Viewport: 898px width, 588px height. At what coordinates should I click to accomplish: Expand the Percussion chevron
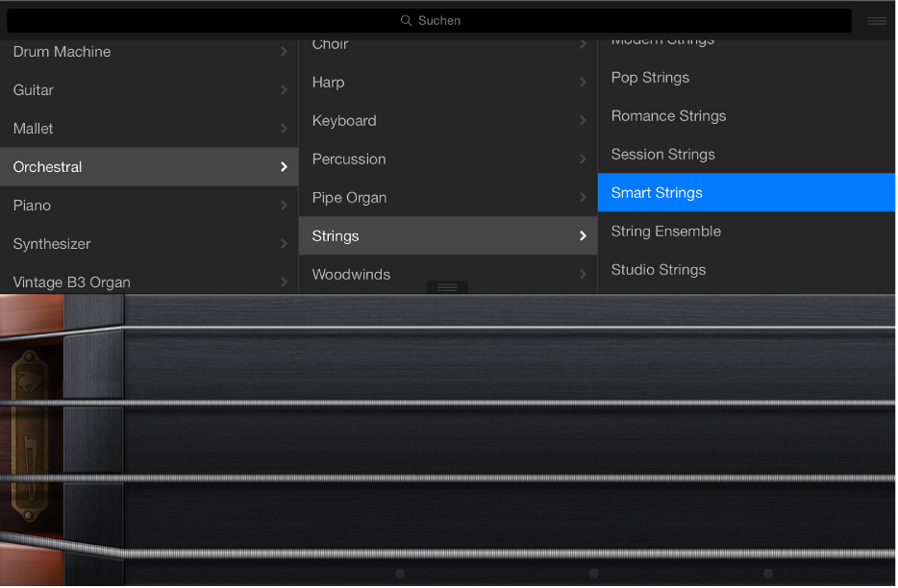(x=584, y=159)
